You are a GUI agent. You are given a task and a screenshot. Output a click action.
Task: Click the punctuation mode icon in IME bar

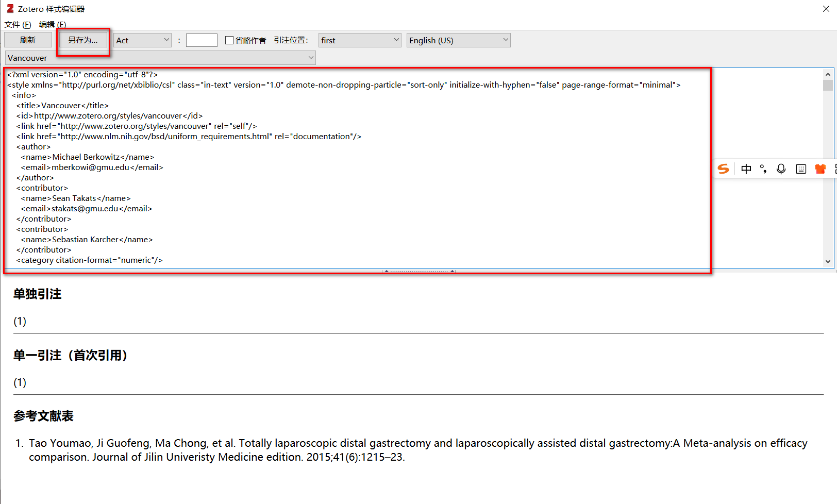(763, 169)
